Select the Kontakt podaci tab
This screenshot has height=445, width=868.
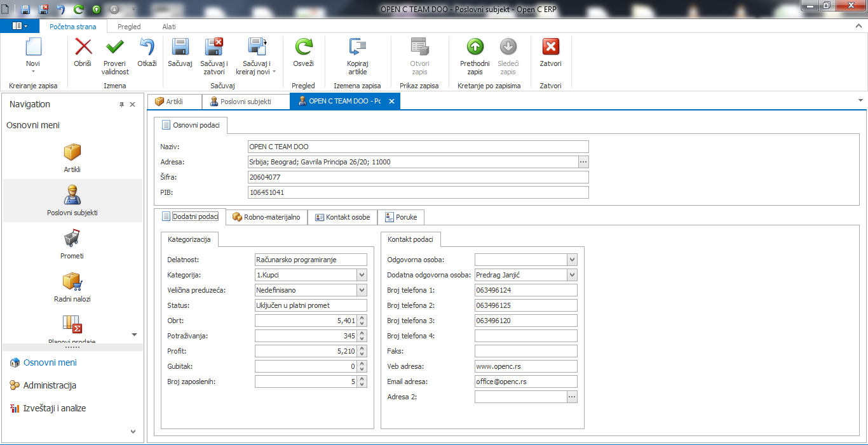[410, 239]
